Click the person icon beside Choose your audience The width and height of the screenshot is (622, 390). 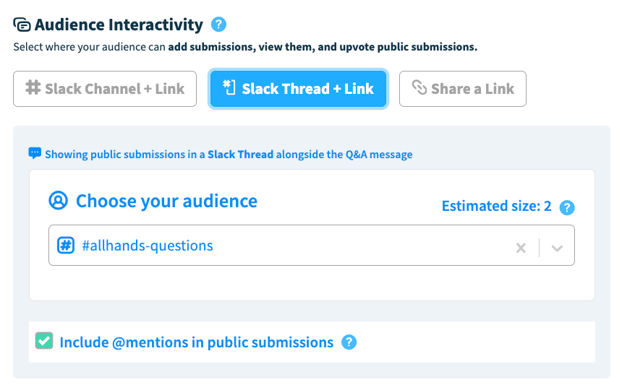58,201
